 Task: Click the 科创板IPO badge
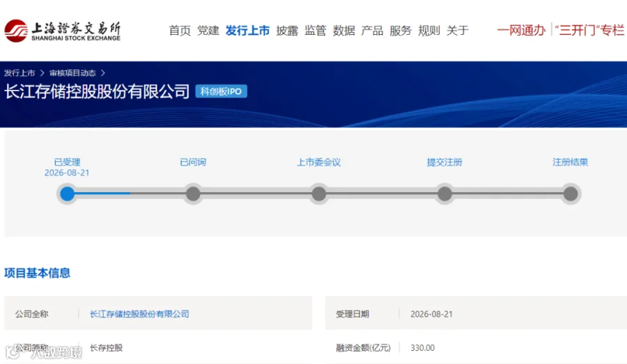[221, 91]
